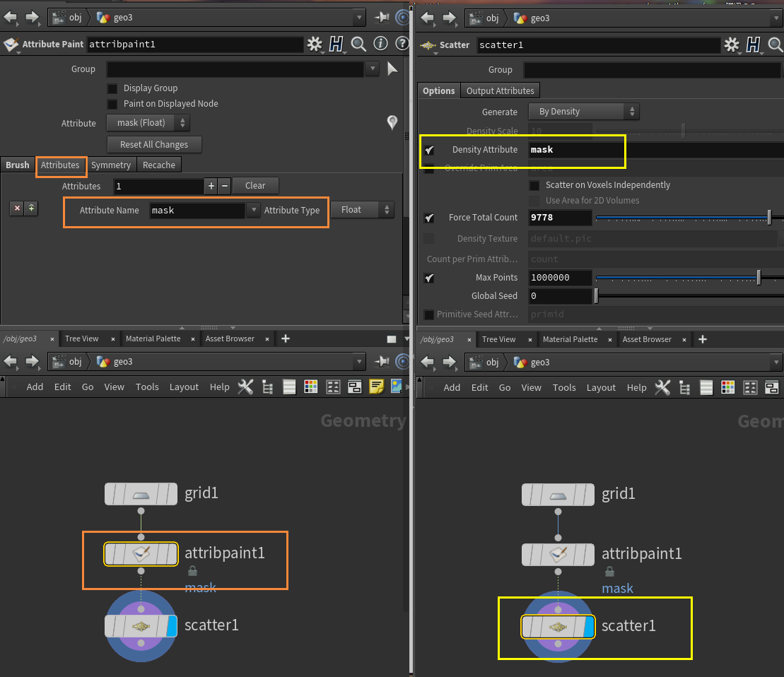Click search magnifier icon in Attribute Paint panel

[358, 45]
